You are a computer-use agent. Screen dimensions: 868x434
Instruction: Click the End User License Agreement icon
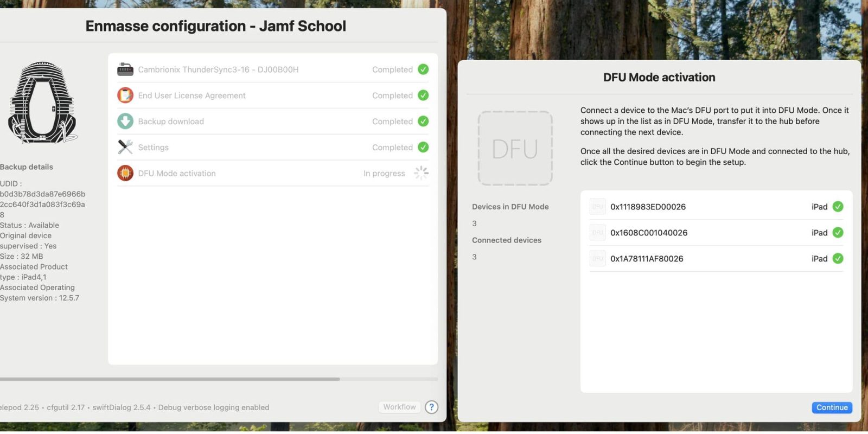(x=125, y=95)
